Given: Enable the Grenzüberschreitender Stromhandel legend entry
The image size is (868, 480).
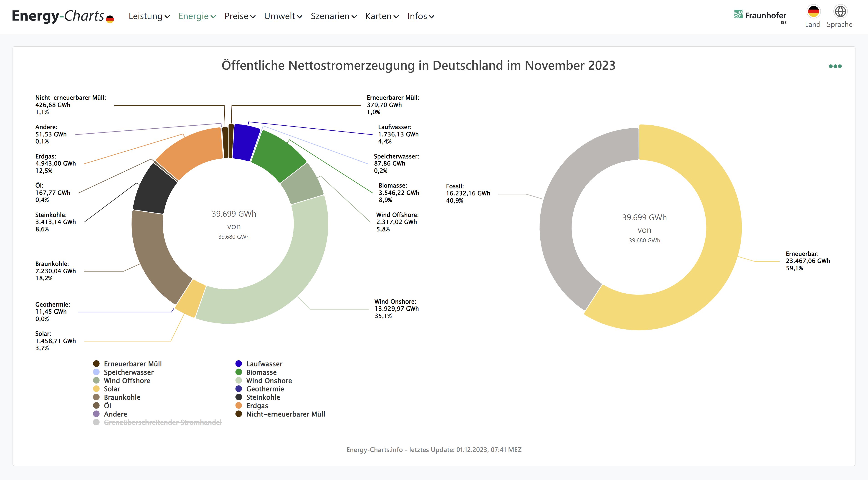Looking at the screenshot, I should pyautogui.click(x=162, y=422).
